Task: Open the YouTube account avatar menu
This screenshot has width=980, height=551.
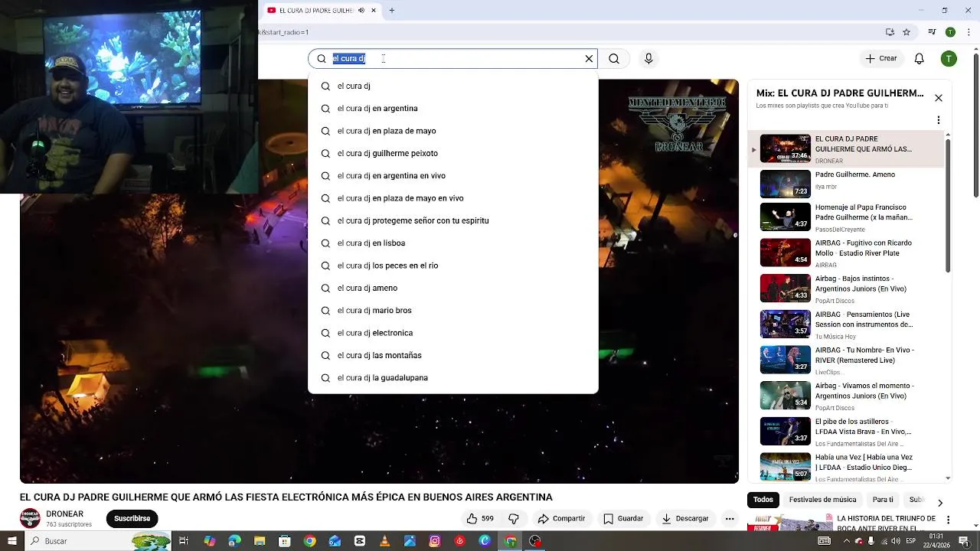Action: tap(949, 59)
